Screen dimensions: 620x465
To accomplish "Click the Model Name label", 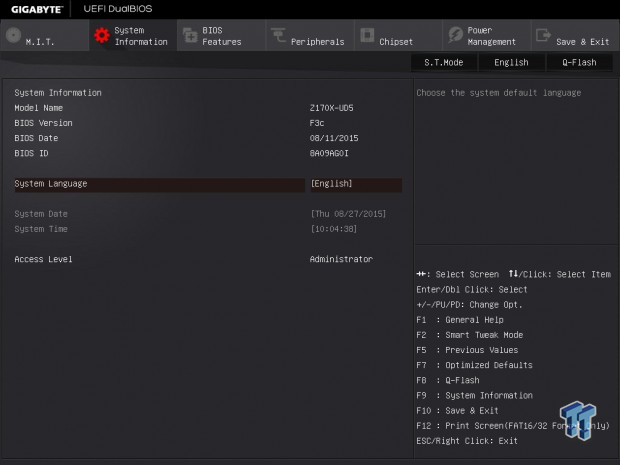I will tap(39, 108).
